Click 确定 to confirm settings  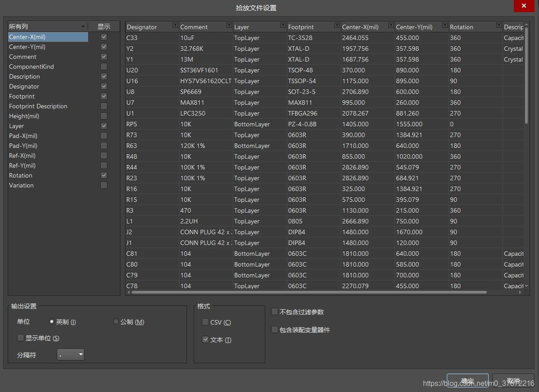point(468,381)
